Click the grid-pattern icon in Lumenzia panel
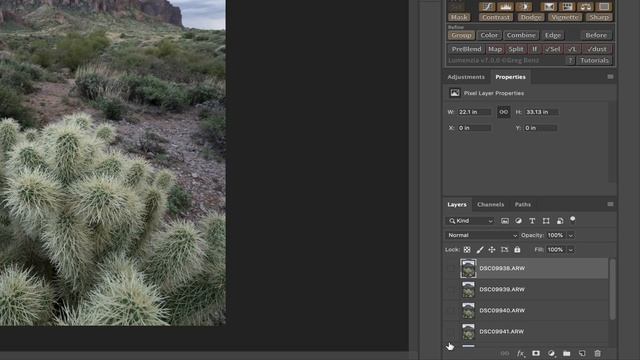The width and height of the screenshot is (640, 360). [567, 7]
